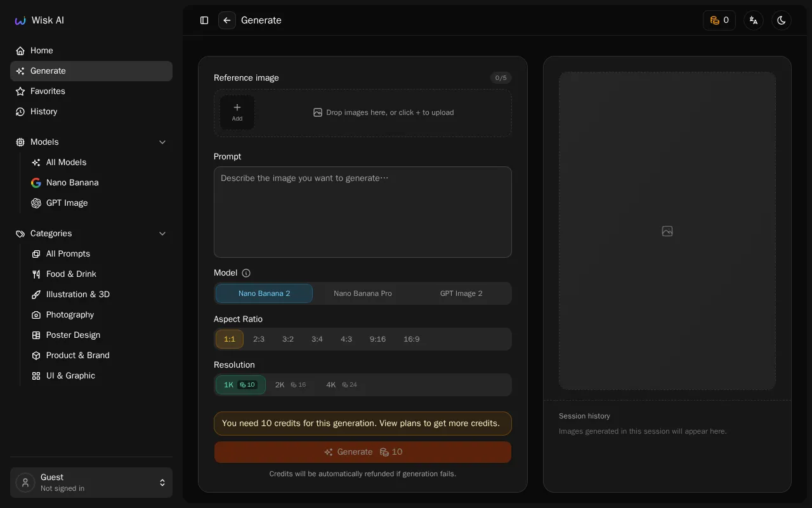The width and height of the screenshot is (812, 508).
Task: Open Nano Banana model page
Action: 99,183
